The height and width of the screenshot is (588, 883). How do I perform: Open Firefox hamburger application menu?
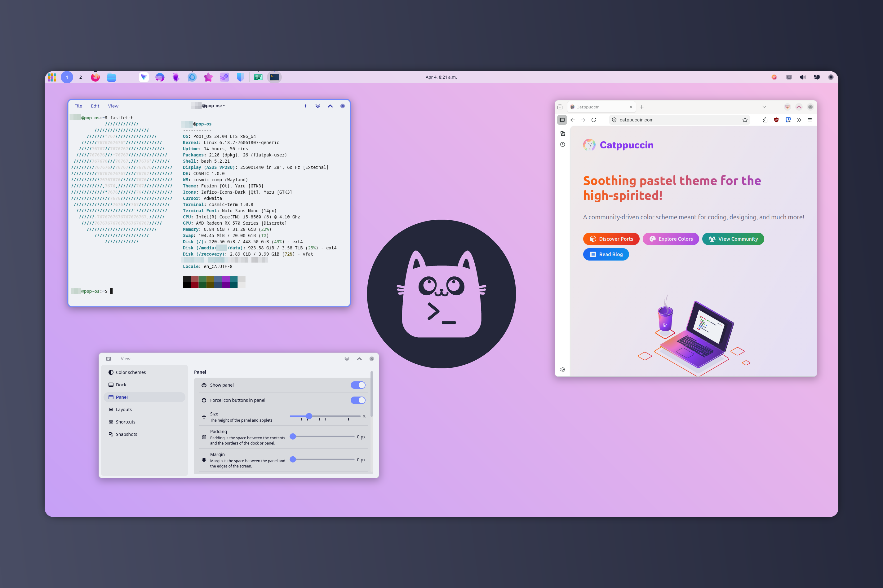(810, 120)
